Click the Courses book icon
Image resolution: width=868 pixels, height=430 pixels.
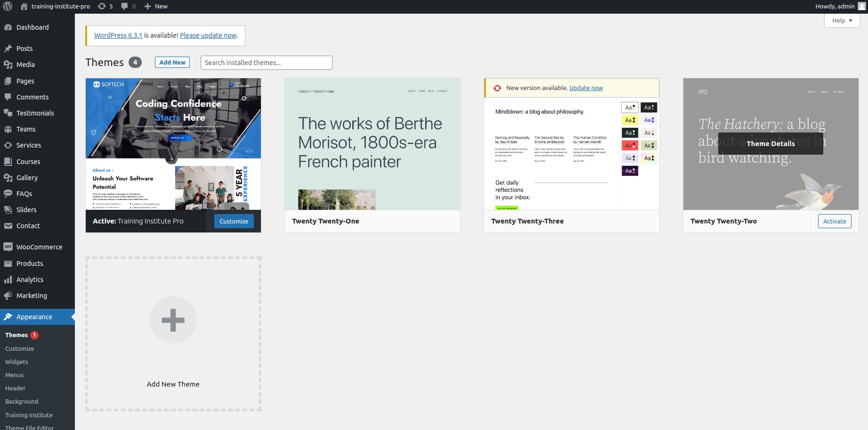coord(8,162)
